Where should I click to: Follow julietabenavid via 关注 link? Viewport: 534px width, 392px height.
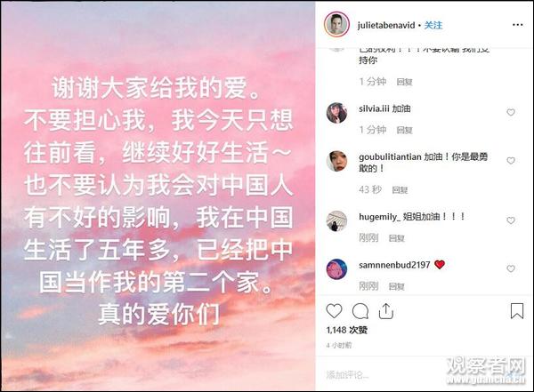[x=433, y=25]
